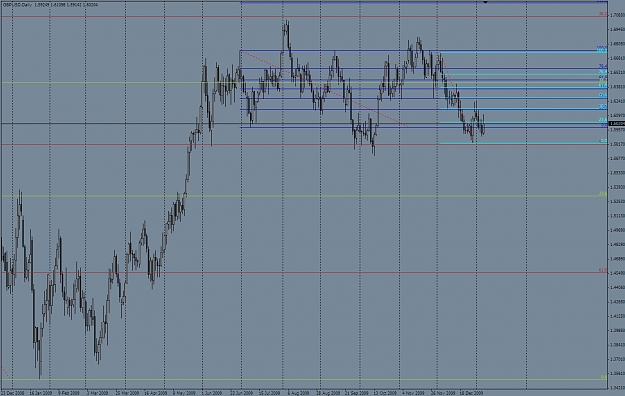Click the '26 Nov 2009' date label
This screenshot has width=625, height=396.
(x=442, y=393)
